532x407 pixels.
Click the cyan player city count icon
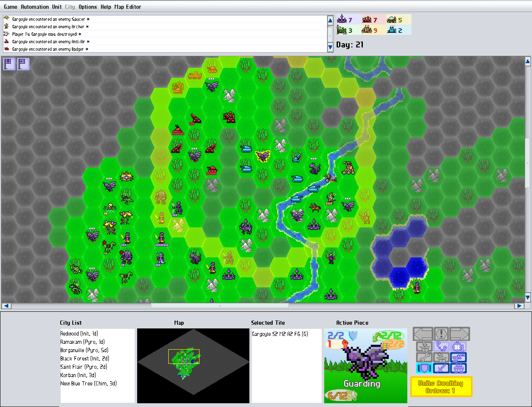point(392,30)
